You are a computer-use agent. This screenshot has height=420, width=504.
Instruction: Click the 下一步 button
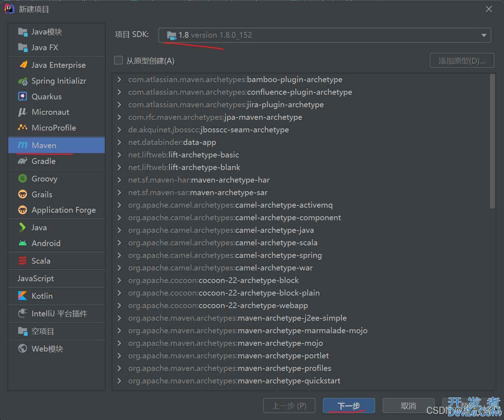(x=349, y=406)
